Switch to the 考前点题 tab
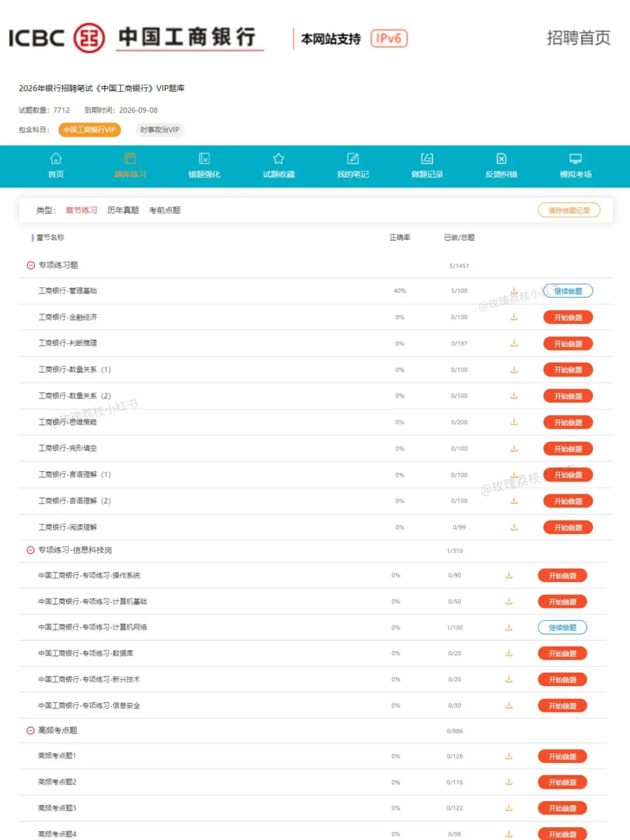 (164, 211)
